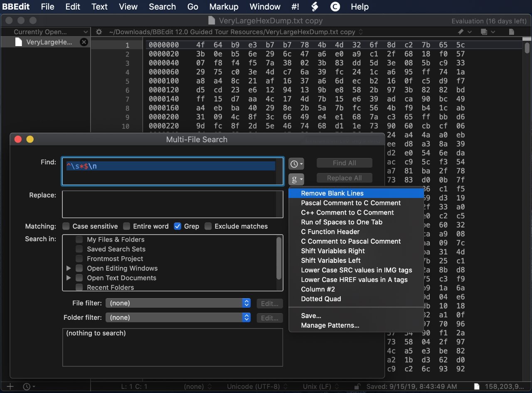Screen dimensions: 532x393
Task: Open the Search menu in menu bar
Action: tap(162, 7)
